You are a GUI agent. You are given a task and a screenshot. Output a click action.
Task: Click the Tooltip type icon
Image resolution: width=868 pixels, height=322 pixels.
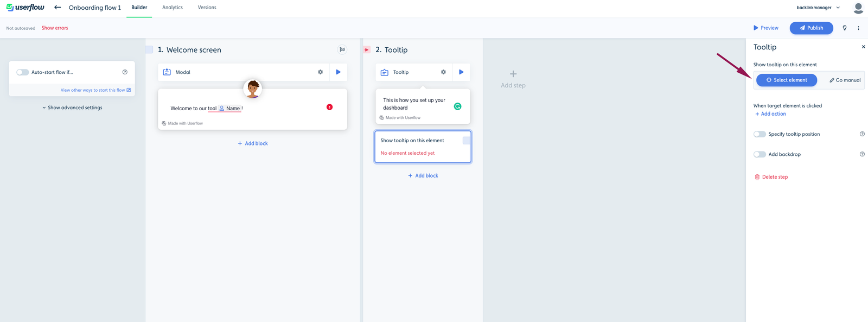pos(385,72)
